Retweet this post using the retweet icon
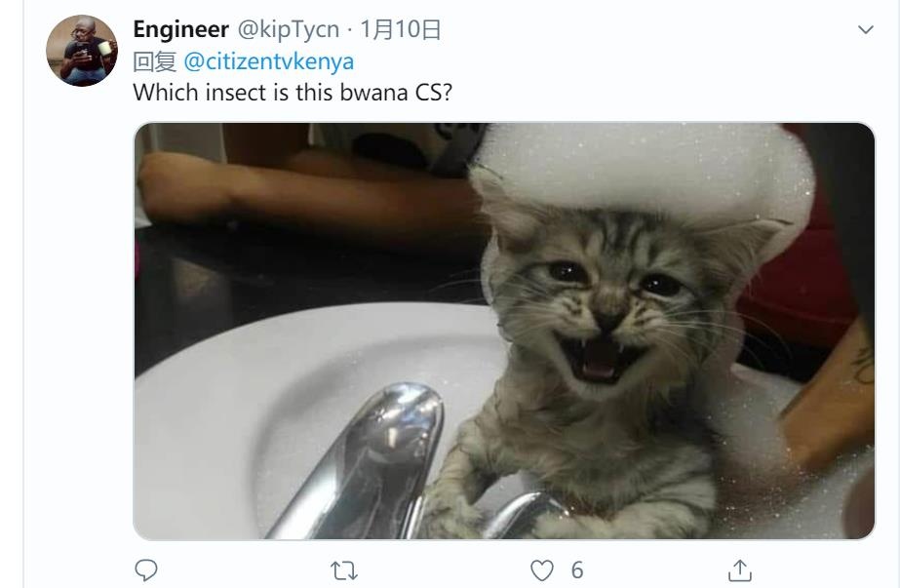The width and height of the screenshot is (900, 588). [x=344, y=570]
